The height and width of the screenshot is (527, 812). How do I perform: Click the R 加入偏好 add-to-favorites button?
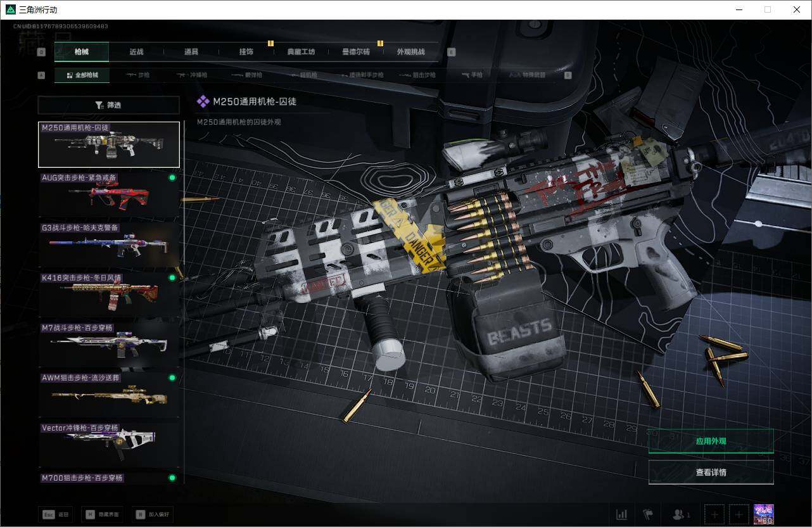153,514
